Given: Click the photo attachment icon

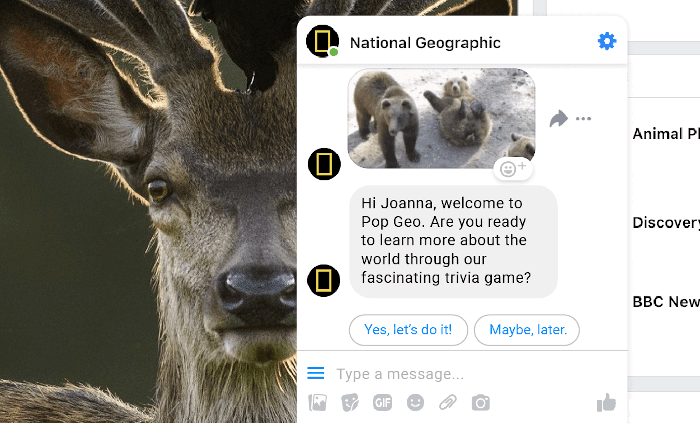Looking at the screenshot, I should (x=317, y=403).
